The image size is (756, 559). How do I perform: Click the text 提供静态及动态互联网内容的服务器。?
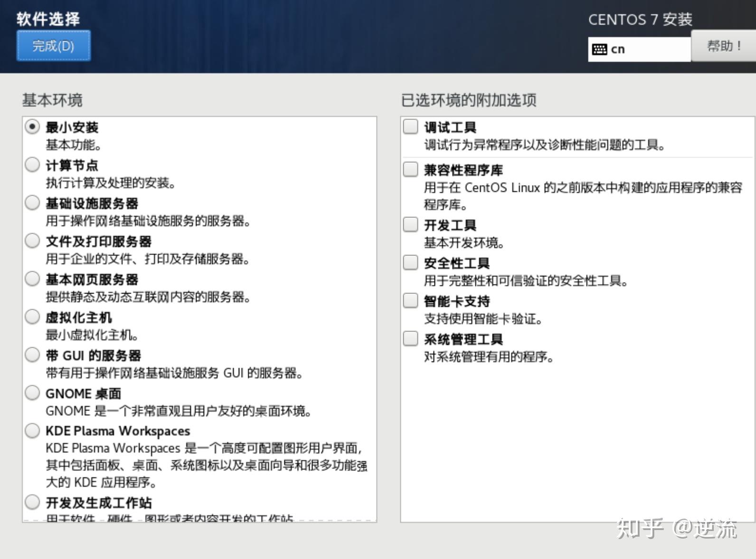(148, 297)
